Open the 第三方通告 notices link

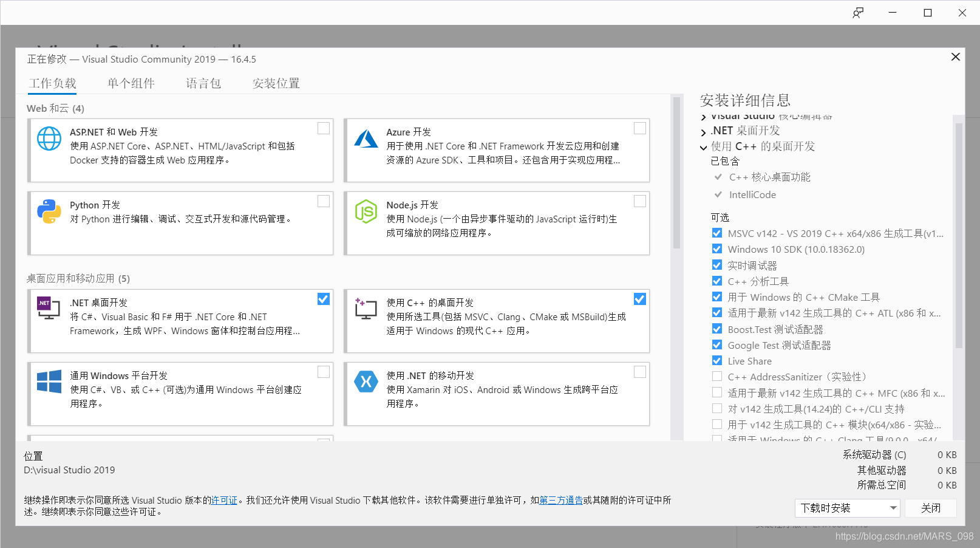click(x=561, y=501)
